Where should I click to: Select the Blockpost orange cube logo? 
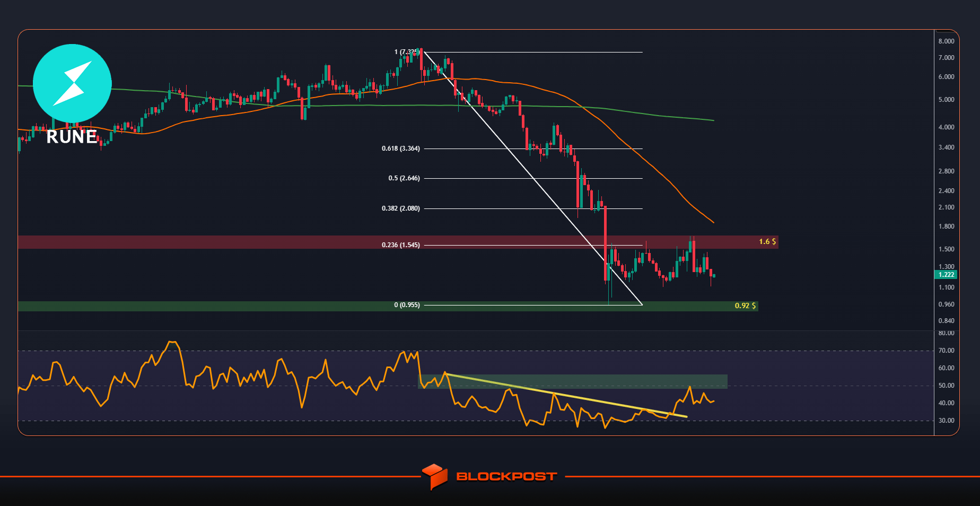tap(435, 476)
